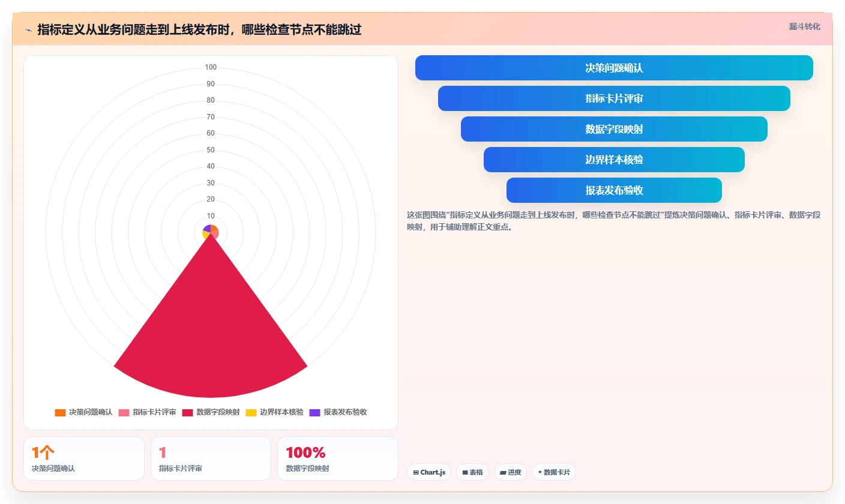
Task: Click the 报表发布验收 legend text
Action: coord(345,412)
